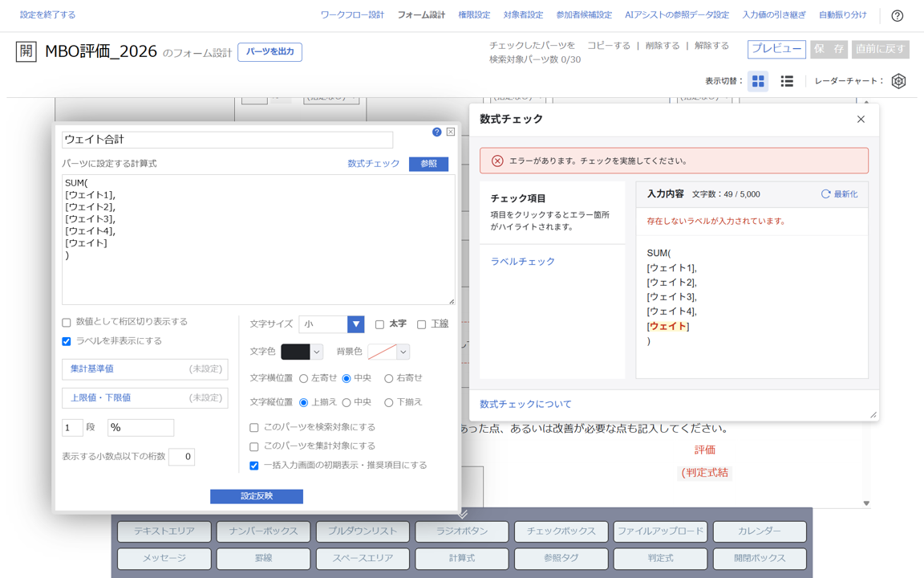Switch to list display view icon
This screenshot has width=924, height=578.
[787, 81]
